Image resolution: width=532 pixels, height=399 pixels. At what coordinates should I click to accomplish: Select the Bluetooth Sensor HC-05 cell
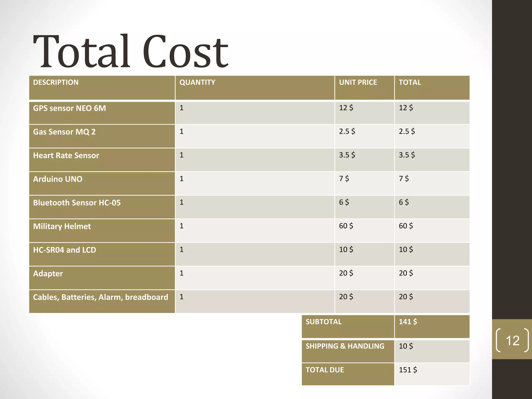[77, 203]
